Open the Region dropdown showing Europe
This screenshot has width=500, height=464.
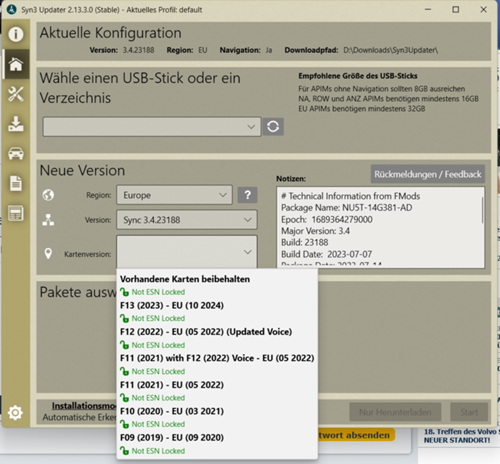(174, 195)
